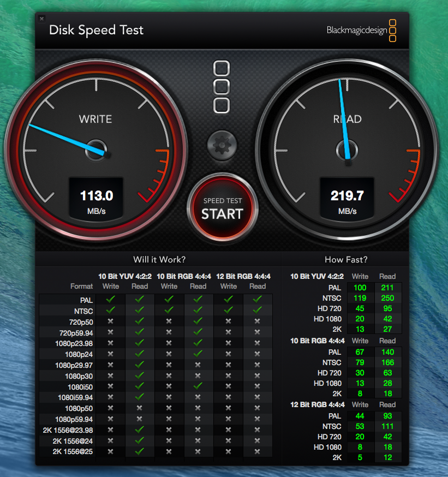Click the PAL 10 Bit YUV Write checkmark
The image size is (448, 477).
tap(110, 300)
